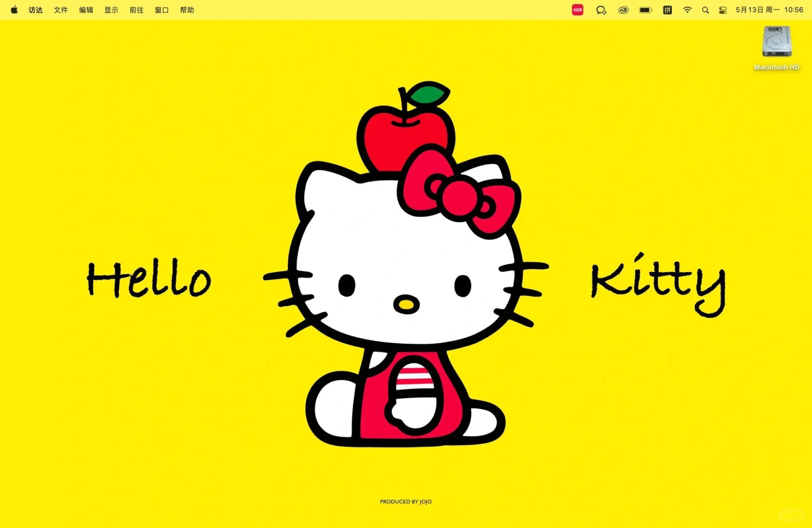The image size is (812, 528).
Task: Open the 访达 (Finder) menu
Action: point(36,10)
